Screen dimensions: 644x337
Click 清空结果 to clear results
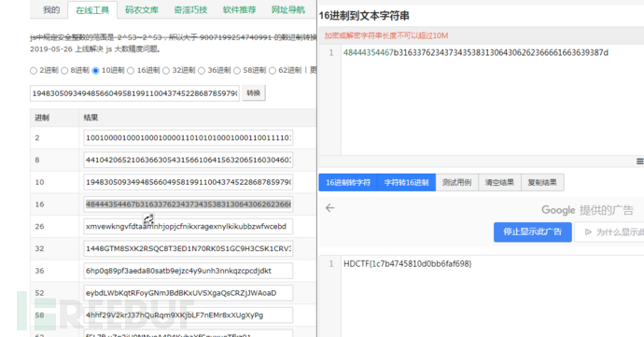pyautogui.click(x=499, y=182)
